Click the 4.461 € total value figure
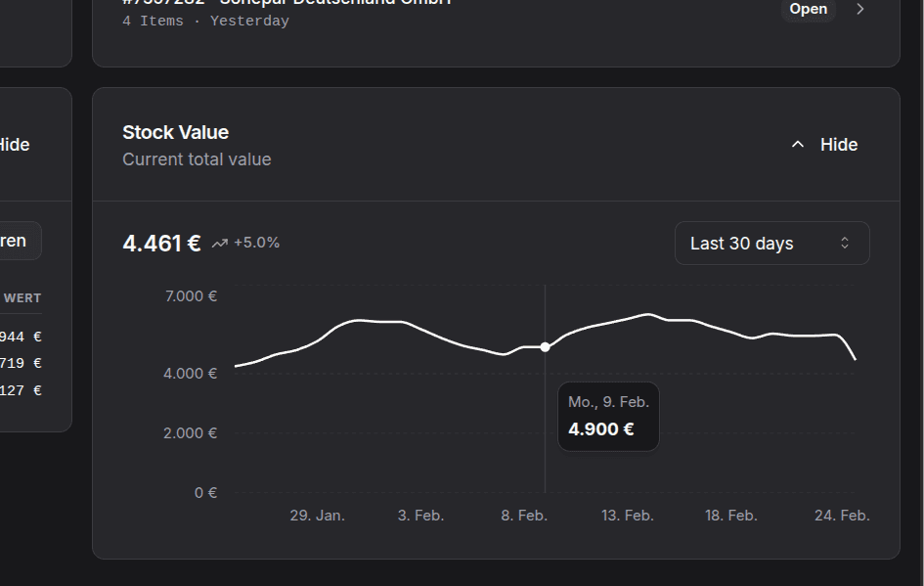The height and width of the screenshot is (586, 924). pos(161,243)
